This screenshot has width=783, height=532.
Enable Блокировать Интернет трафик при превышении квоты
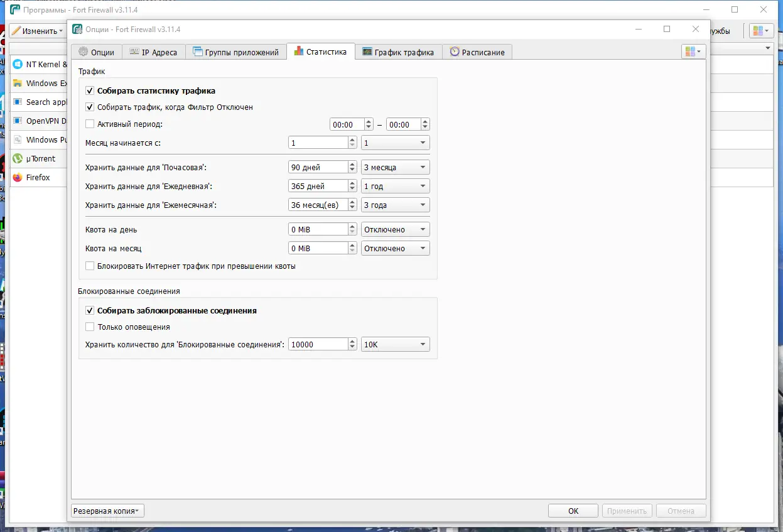click(x=90, y=266)
